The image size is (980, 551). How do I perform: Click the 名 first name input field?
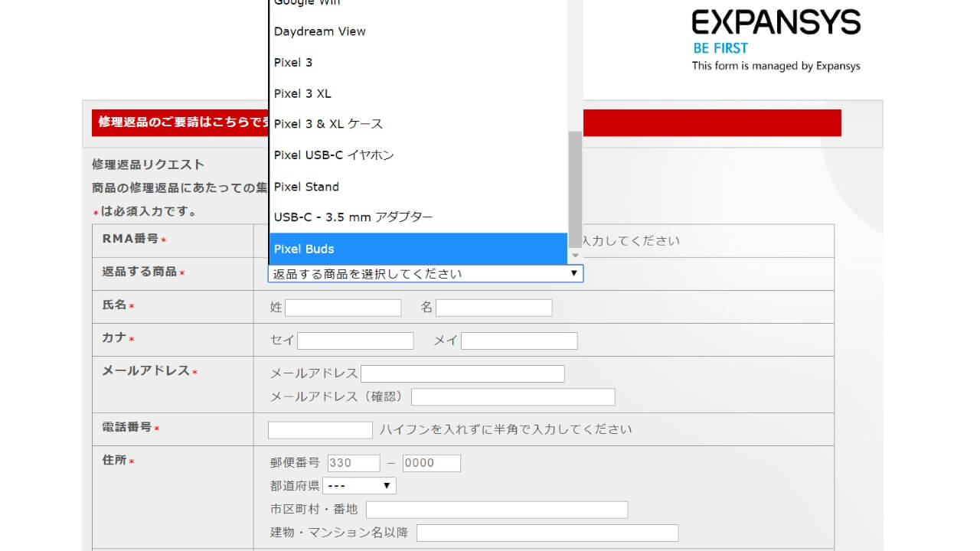coord(494,308)
